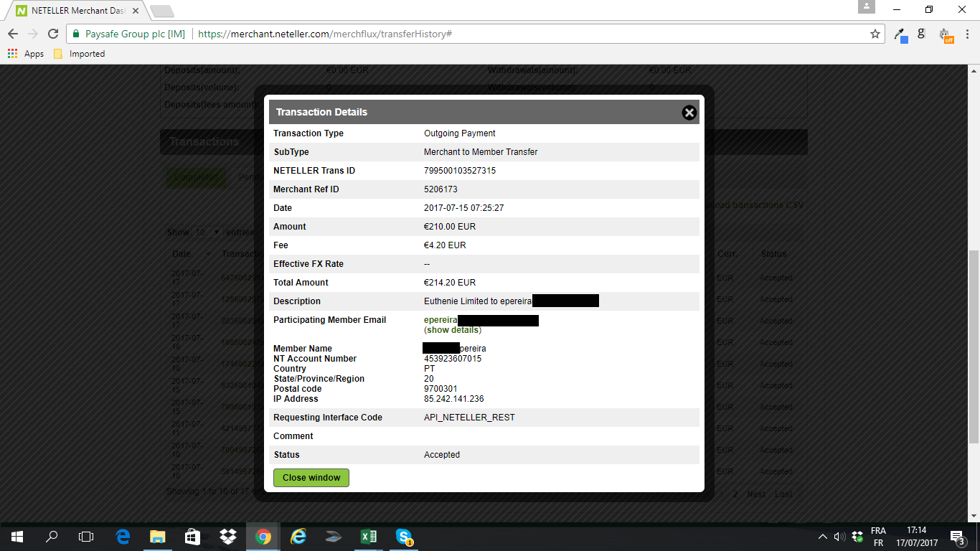The image size is (980, 551).
Task: Click NETELLER Trans ID value 799500103527315
Action: [460, 171]
